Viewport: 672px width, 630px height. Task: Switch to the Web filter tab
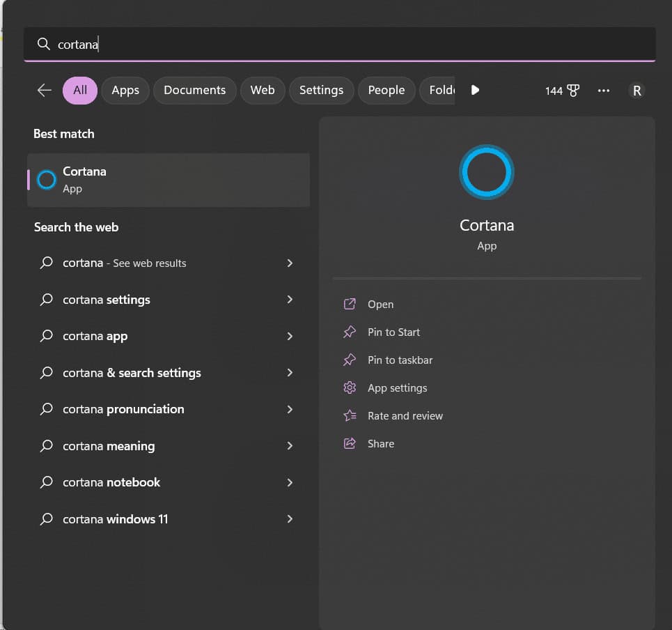pos(263,91)
